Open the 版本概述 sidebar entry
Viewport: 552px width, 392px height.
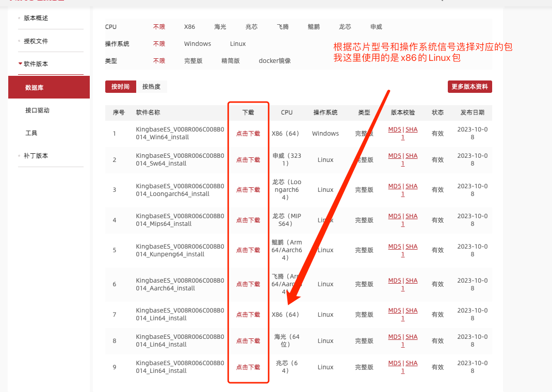click(36, 18)
